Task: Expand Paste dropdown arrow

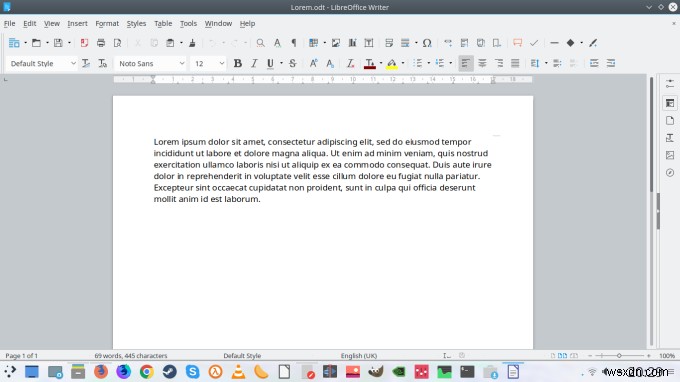Action: (181, 43)
